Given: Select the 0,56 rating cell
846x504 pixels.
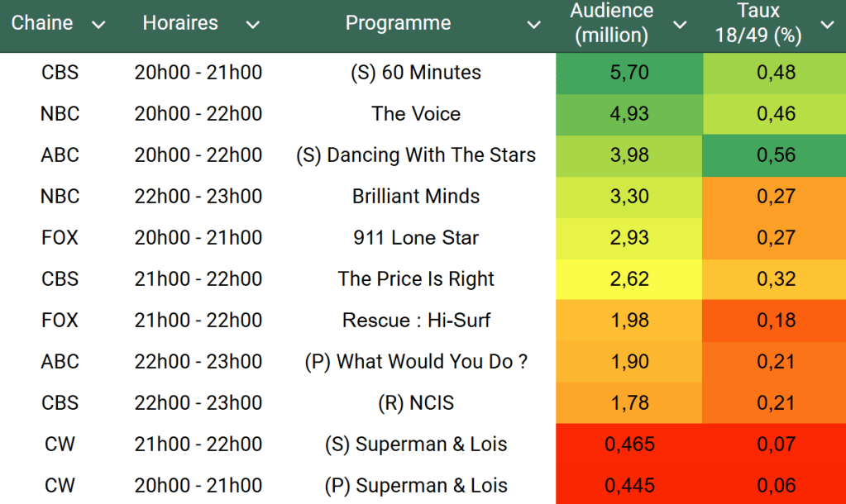Looking at the screenshot, I should pyautogui.click(x=776, y=155).
